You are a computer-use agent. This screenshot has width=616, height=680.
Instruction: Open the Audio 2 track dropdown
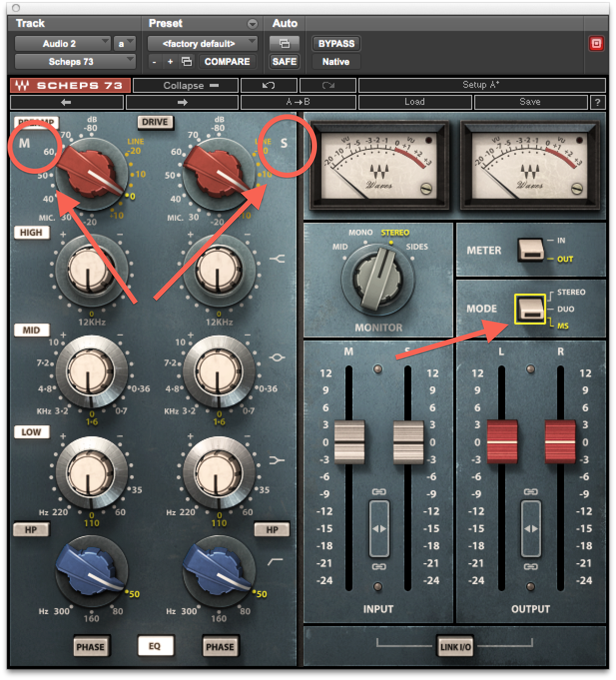[62, 43]
